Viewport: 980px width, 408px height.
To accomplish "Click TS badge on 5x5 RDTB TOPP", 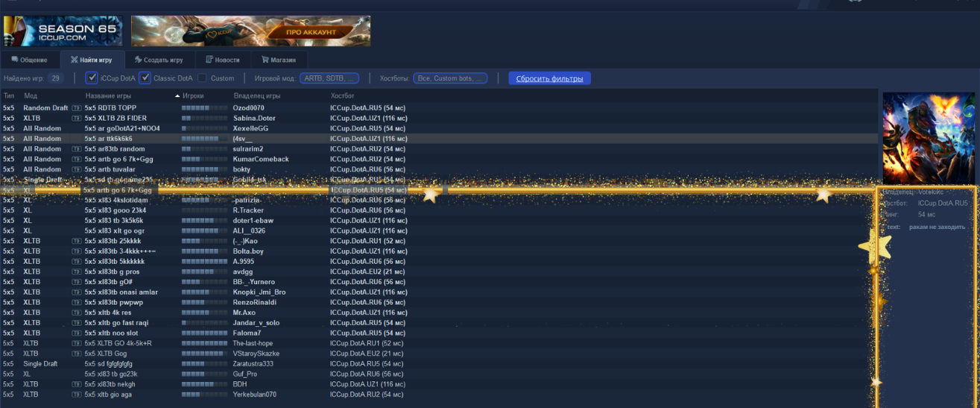I will (x=77, y=108).
